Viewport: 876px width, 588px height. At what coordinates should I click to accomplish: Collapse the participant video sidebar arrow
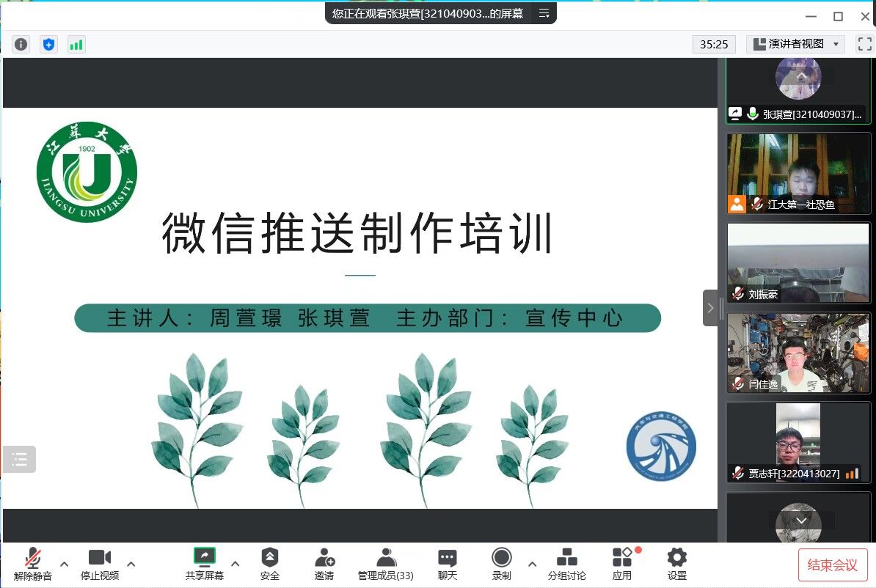click(709, 308)
